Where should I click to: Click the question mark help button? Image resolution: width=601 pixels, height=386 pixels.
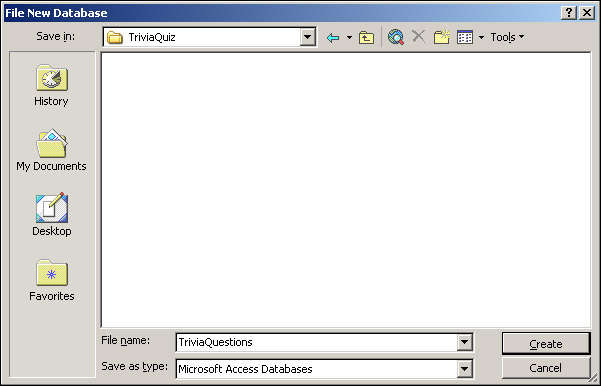[569, 13]
